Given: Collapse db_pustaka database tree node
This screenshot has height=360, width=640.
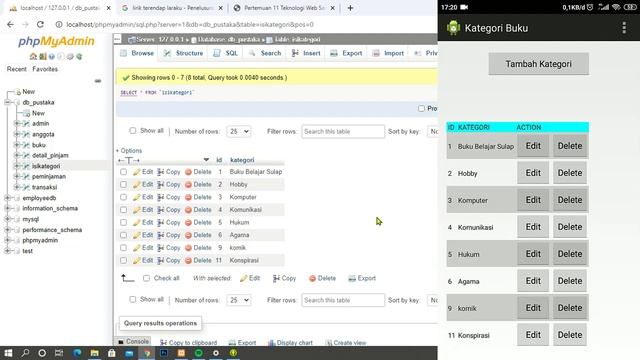Looking at the screenshot, I should (x=7, y=102).
